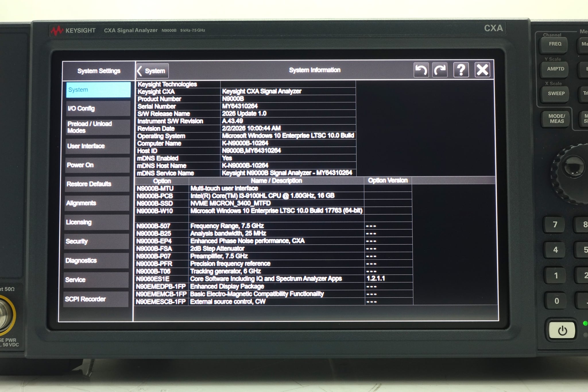Open the Service section
This screenshot has width=588, height=392.
pos(96,280)
